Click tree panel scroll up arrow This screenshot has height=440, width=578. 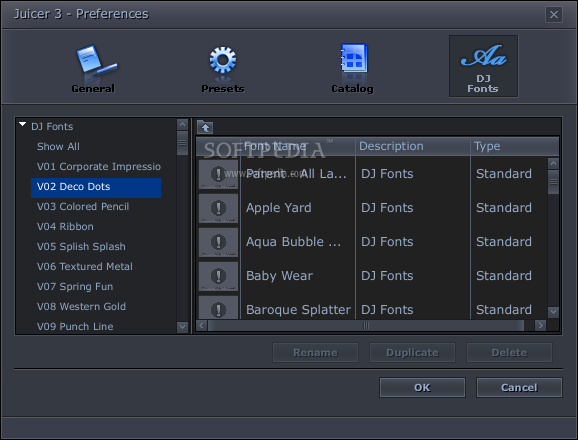coord(182,125)
